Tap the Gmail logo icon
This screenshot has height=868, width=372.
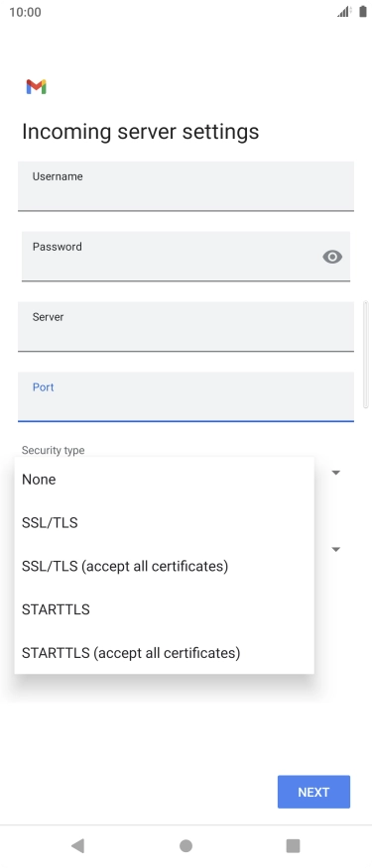pyautogui.click(x=36, y=87)
